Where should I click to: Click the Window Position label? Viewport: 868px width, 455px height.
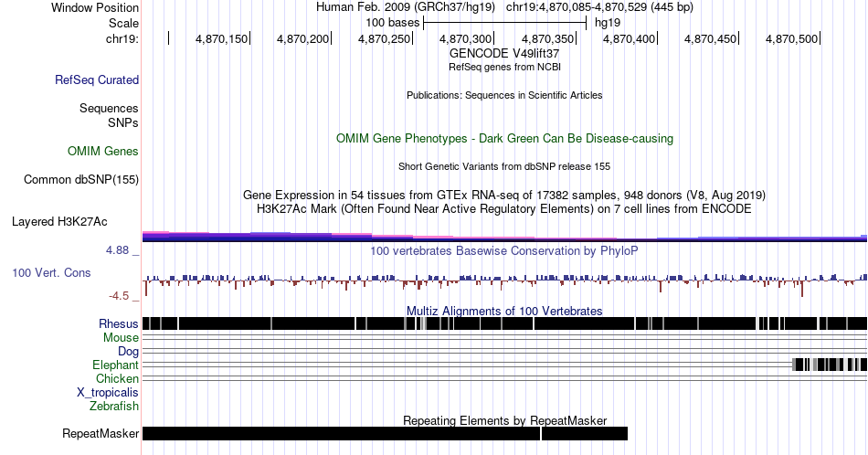[x=95, y=7]
